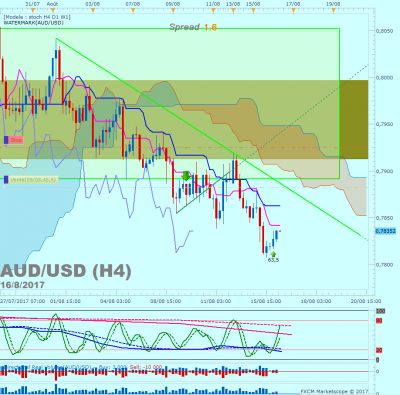400x395 pixels.
Task: Click the orange marker under 13/08
Action: click(233, 10)
